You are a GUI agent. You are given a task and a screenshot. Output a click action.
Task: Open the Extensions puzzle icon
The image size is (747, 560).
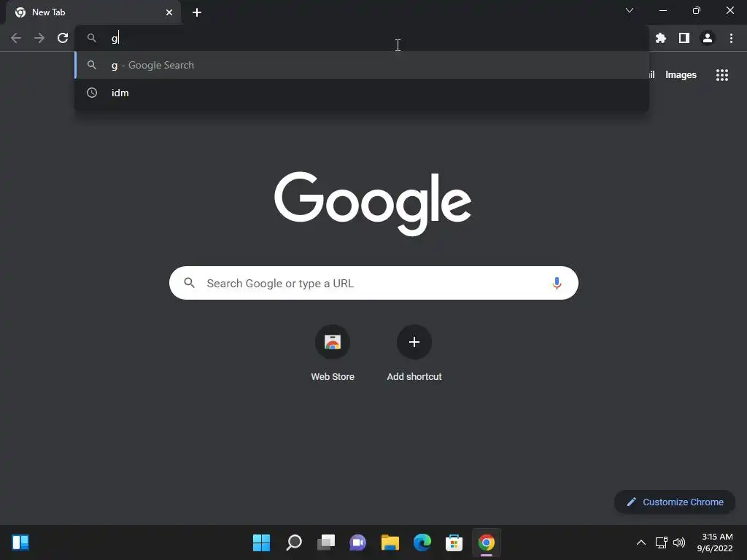point(661,38)
